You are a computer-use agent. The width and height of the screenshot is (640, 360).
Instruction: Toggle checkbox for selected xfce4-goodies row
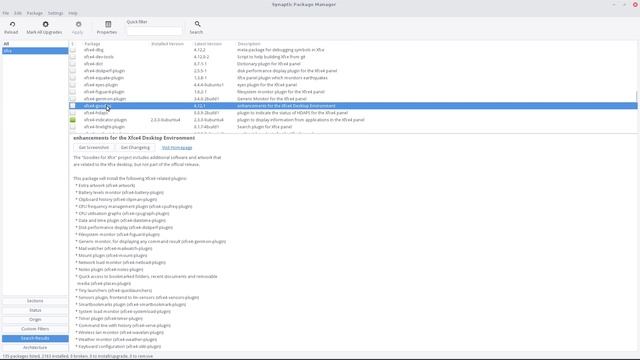tap(73, 106)
